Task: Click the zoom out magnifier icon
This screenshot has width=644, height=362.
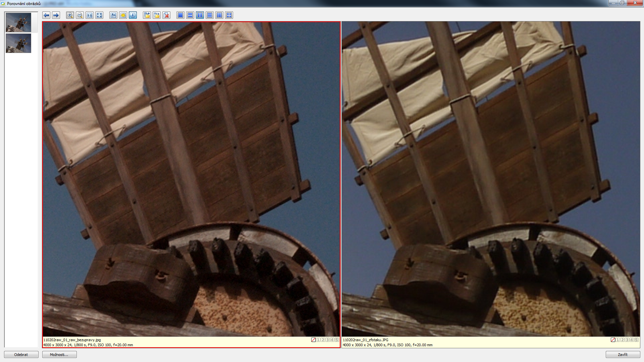Action: [x=79, y=15]
